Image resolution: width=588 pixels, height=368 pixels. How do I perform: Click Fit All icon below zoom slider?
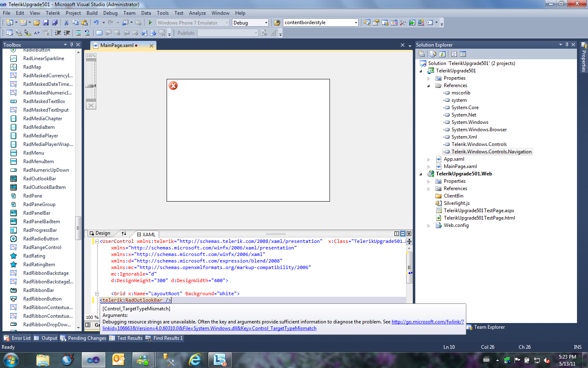(x=91, y=105)
